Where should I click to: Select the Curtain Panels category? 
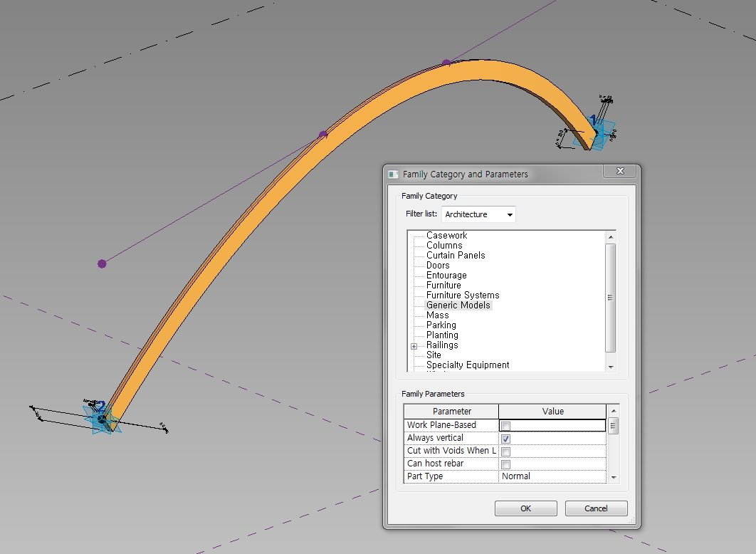(x=455, y=255)
